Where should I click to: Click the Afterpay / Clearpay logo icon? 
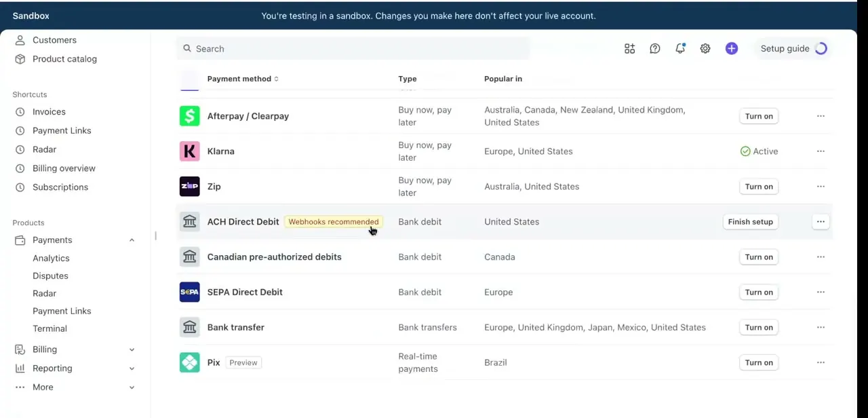189,116
